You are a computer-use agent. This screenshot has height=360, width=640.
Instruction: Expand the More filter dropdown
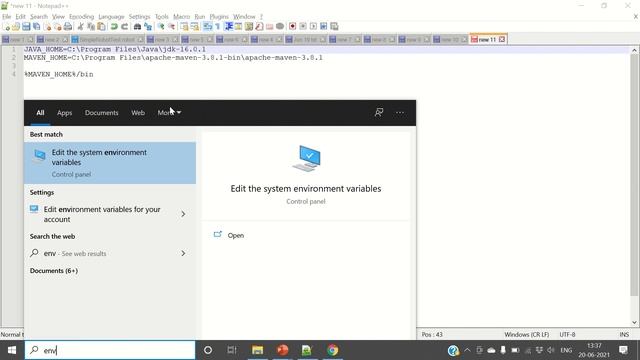[169, 113]
